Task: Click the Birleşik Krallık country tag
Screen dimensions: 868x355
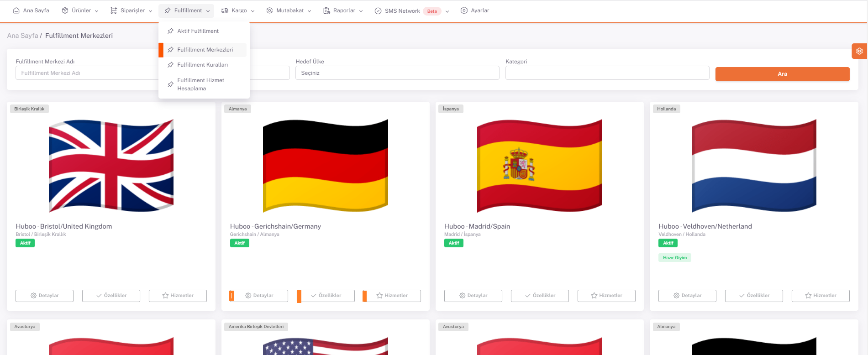Action: coord(29,109)
